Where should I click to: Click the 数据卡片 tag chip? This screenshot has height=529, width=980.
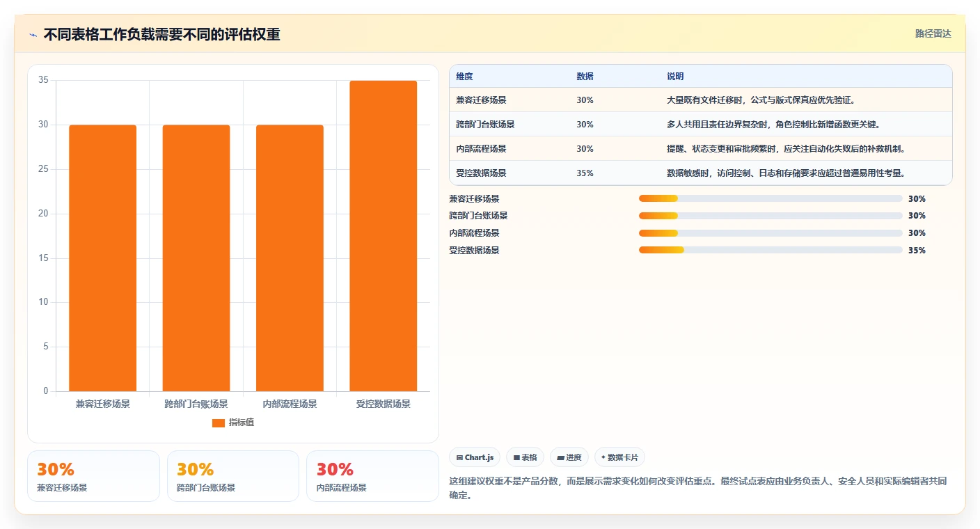(x=619, y=457)
